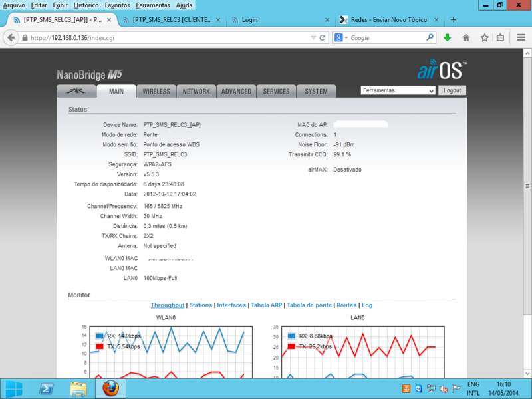Open the Ubiquiti logo tab in airOS
Image resolution: width=532 pixels, height=399 pixels.
76,91
